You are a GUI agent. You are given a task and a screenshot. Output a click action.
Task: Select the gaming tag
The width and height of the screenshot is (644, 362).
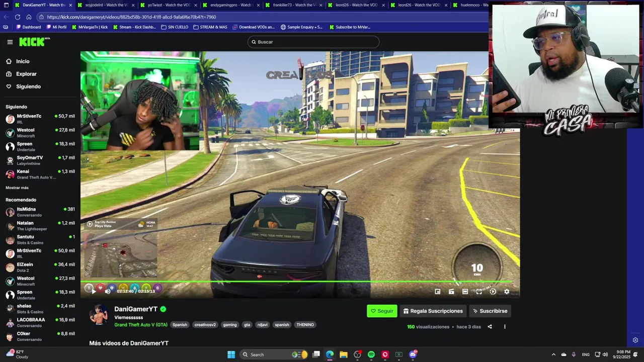click(230, 325)
